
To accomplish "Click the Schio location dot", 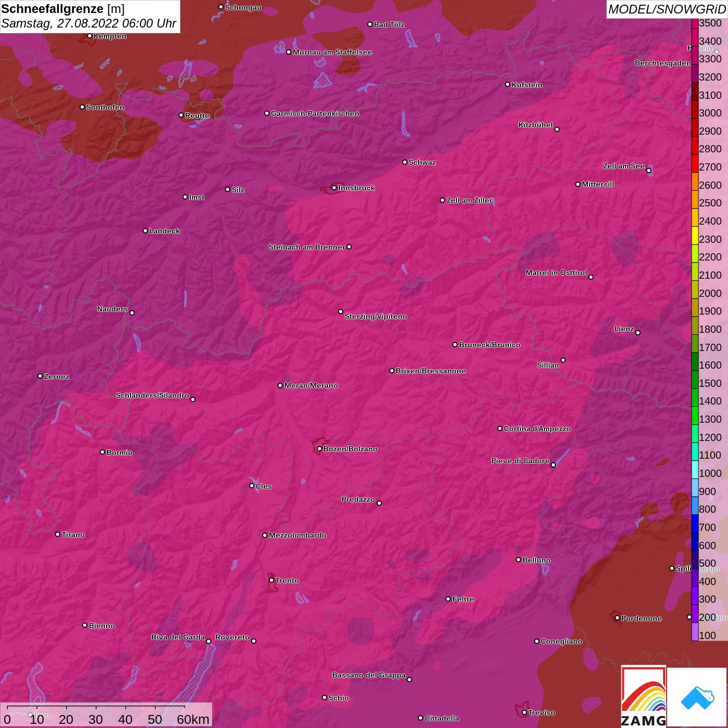I will [x=324, y=697].
